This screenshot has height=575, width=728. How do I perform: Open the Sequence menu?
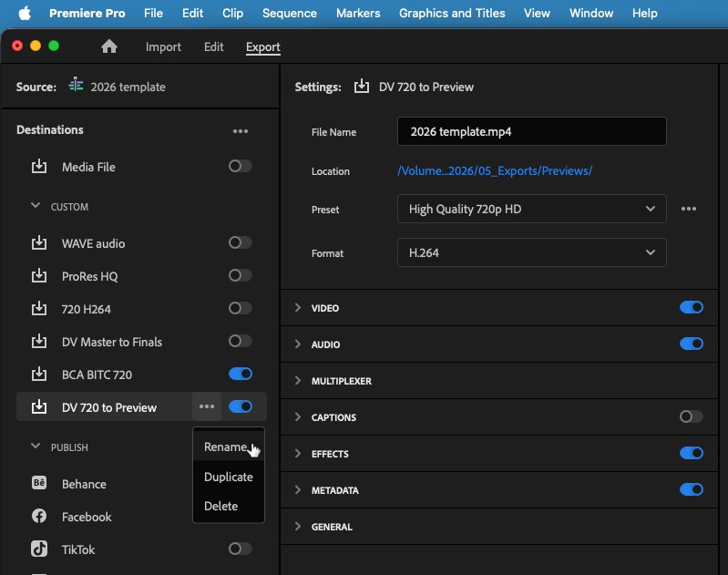(x=289, y=13)
